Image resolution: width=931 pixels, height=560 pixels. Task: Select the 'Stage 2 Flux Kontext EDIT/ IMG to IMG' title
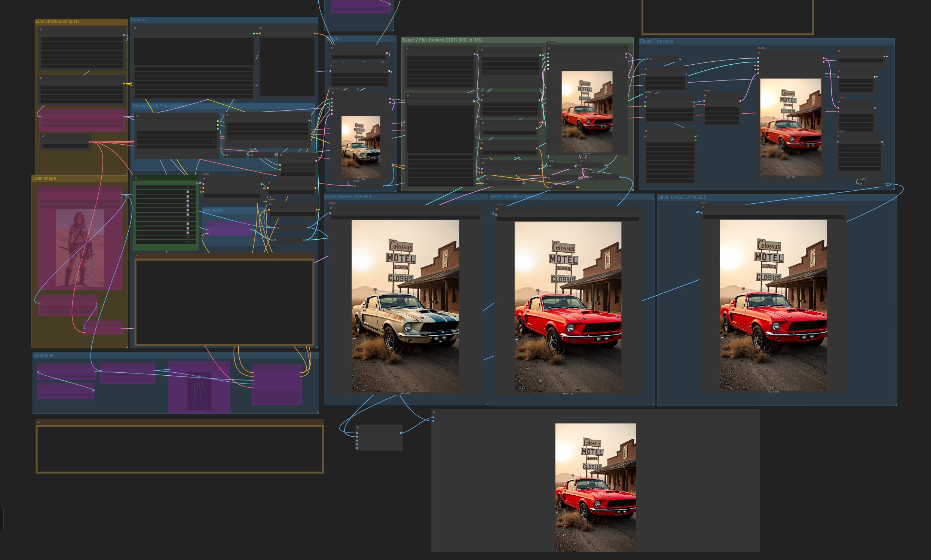tap(442, 40)
